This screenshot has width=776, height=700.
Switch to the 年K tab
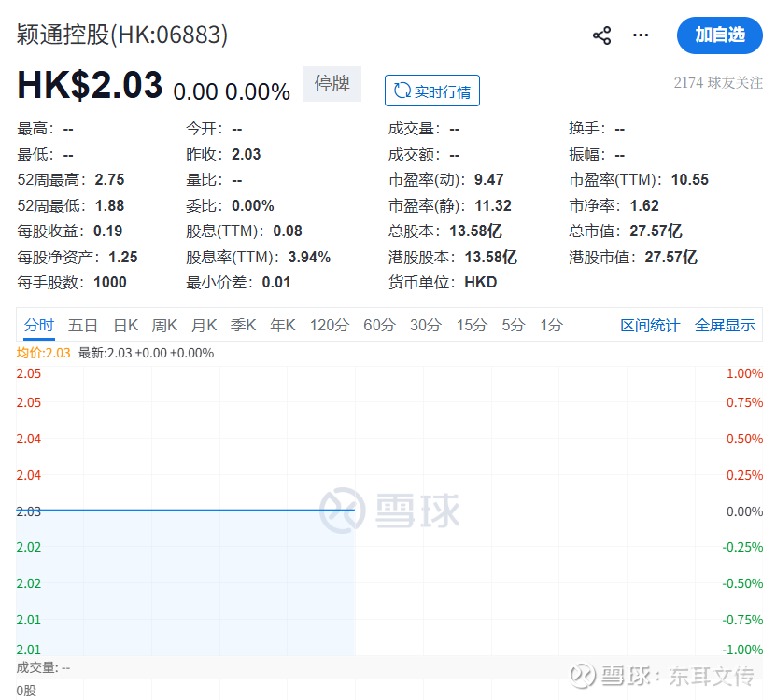tap(283, 325)
